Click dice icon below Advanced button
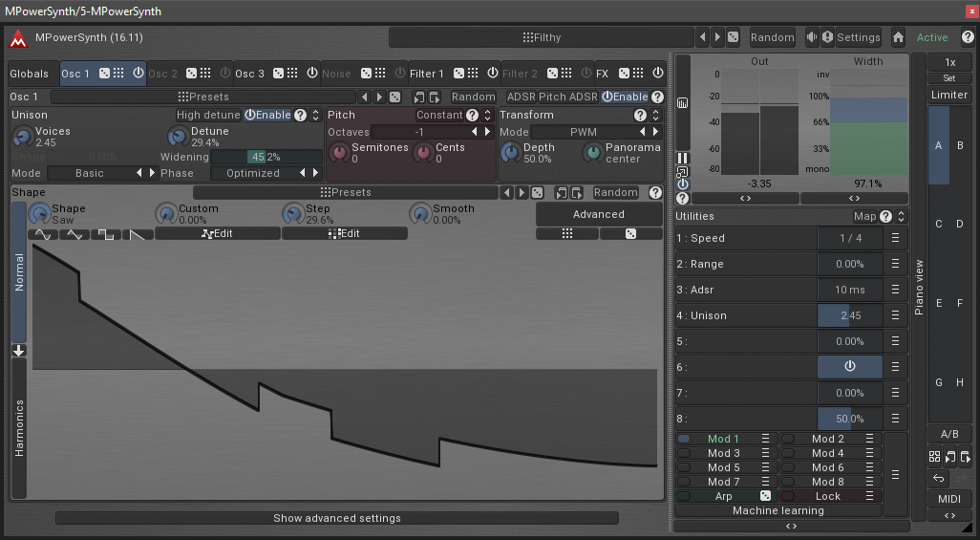This screenshot has width=980, height=540. (x=630, y=233)
